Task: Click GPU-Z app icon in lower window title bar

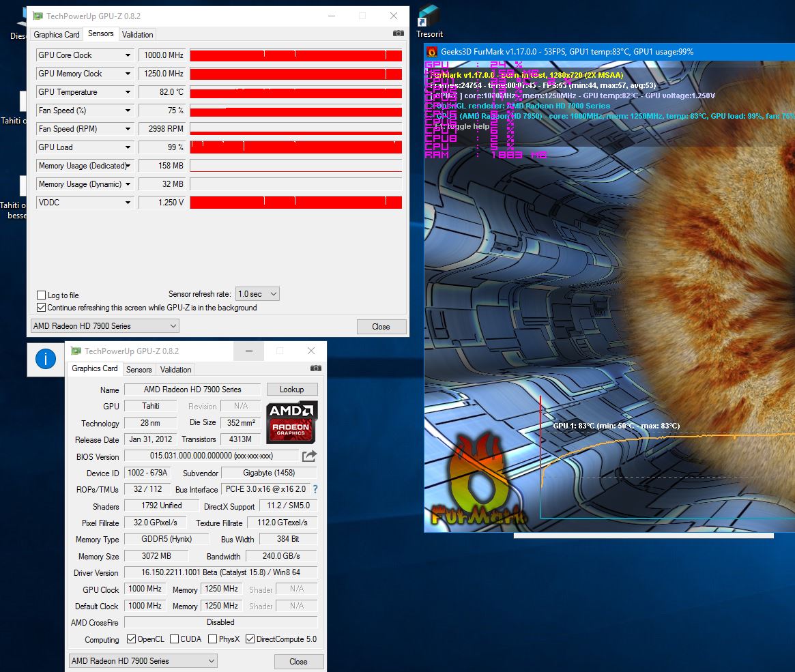Action: pyautogui.click(x=76, y=351)
